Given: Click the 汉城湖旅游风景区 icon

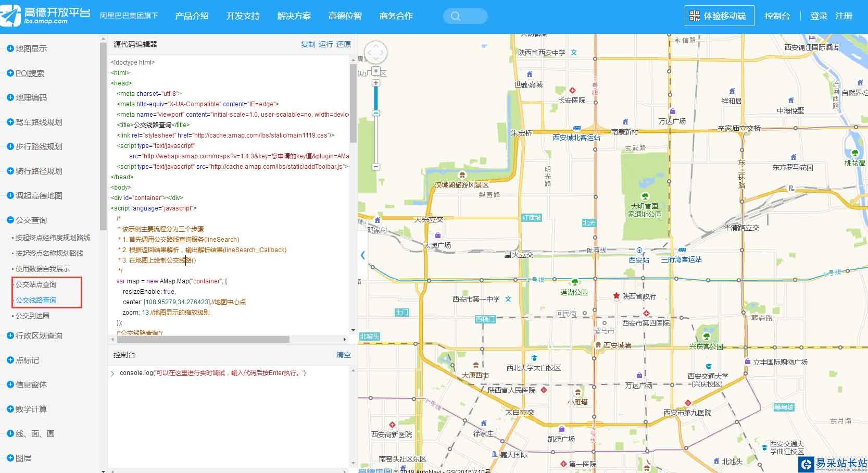Looking at the screenshot, I should pyautogui.click(x=461, y=175).
